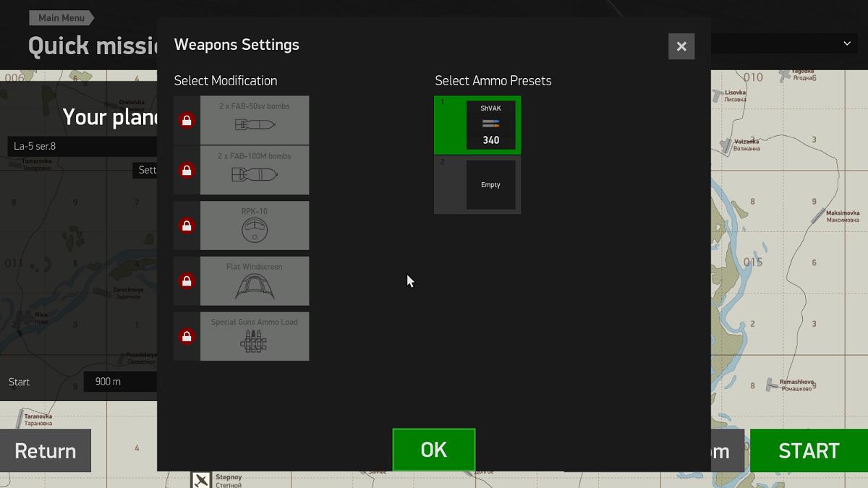This screenshot has width=868, height=488.
Task: Click lock icon beside 2 x FAB-100M bombs
Action: 187,171
